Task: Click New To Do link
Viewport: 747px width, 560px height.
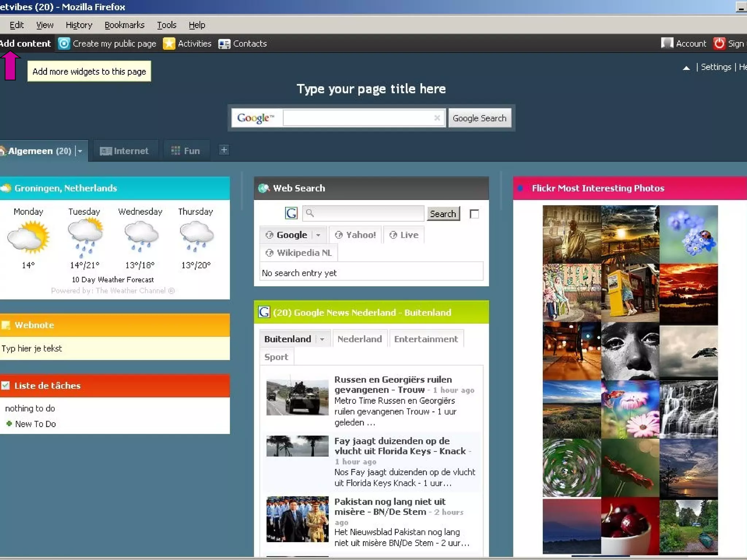Action: (x=35, y=424)
